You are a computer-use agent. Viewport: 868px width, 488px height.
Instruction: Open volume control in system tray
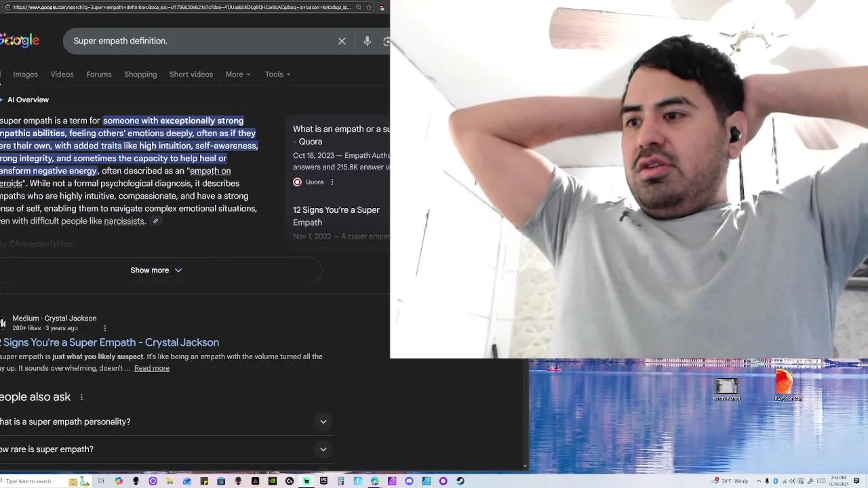pyautogui.click(x=792, y=481)
